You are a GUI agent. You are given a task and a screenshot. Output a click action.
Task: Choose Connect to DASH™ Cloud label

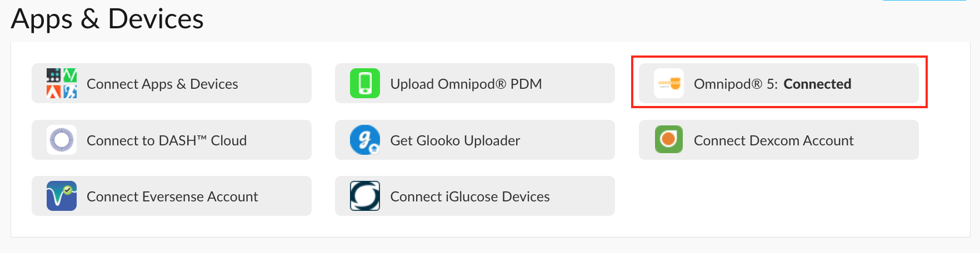click(167, 140)
